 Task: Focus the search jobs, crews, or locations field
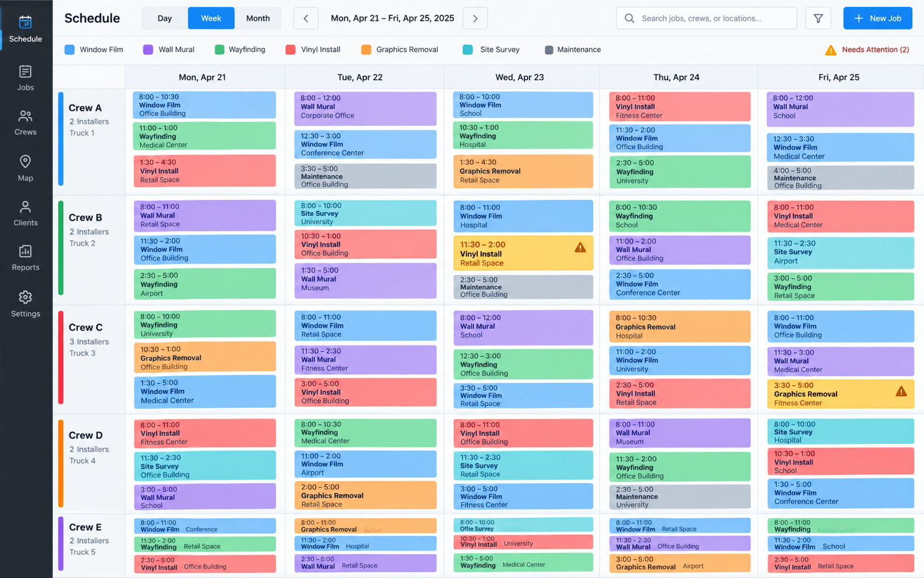click(x=706, y=18)
